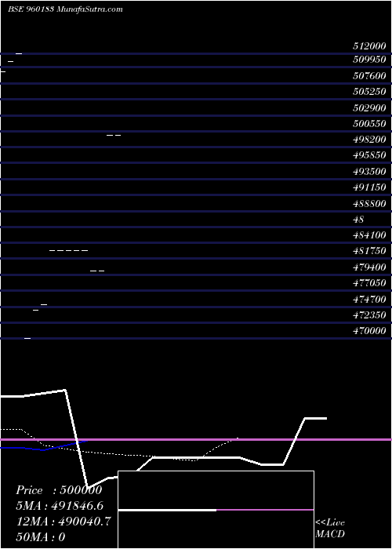Screen dimensions: 392x549
Task: Select the 495850 price axis label
Action: point(369,155)
